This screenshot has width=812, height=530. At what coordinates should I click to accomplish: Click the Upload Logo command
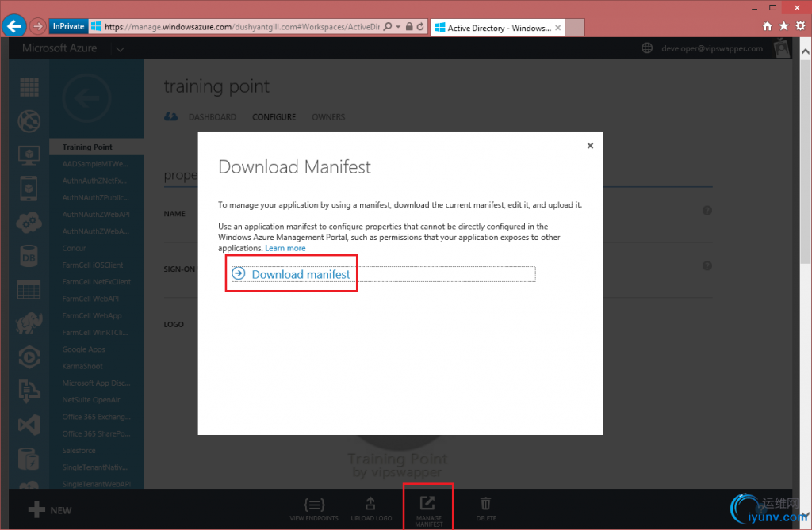tap(371, 509)
